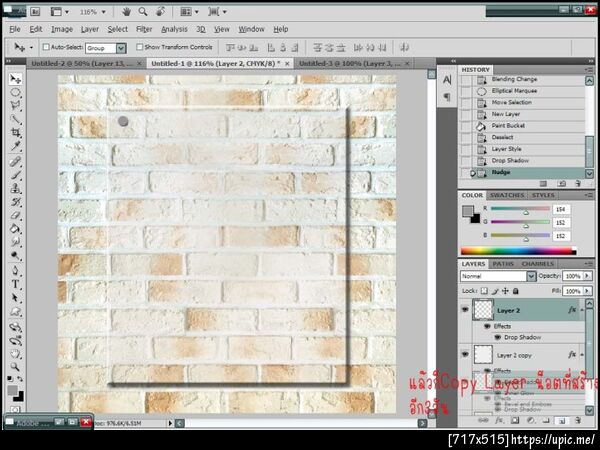
Task: Click the Zoom magnifier in application bar
Action: coord(143,12)
